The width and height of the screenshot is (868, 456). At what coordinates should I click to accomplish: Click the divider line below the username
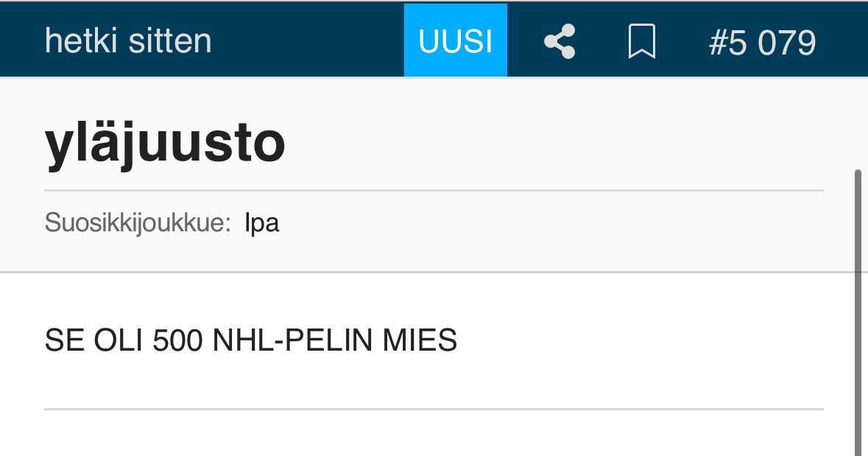click(x=433, y=190)
